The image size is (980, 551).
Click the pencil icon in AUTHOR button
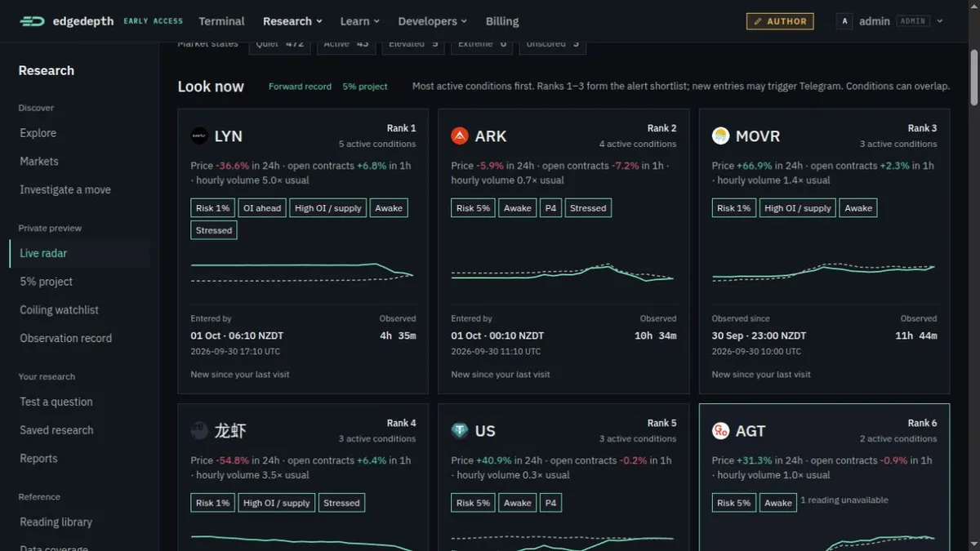coord(758,21)
